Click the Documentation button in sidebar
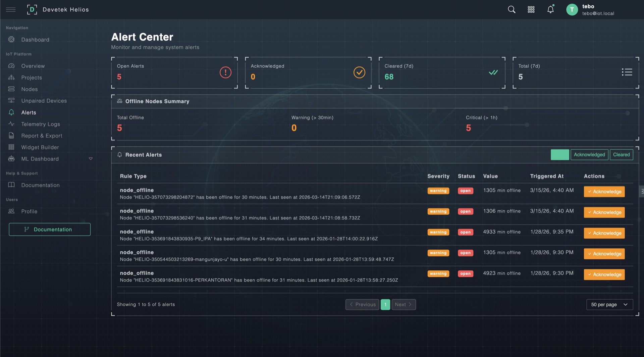 click(x=49, y=229)
